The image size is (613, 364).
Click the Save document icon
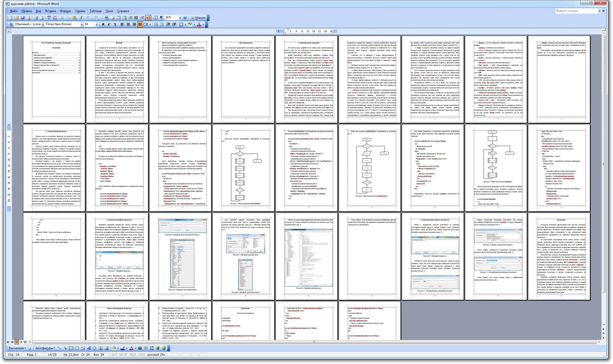(x=23, y=18)
